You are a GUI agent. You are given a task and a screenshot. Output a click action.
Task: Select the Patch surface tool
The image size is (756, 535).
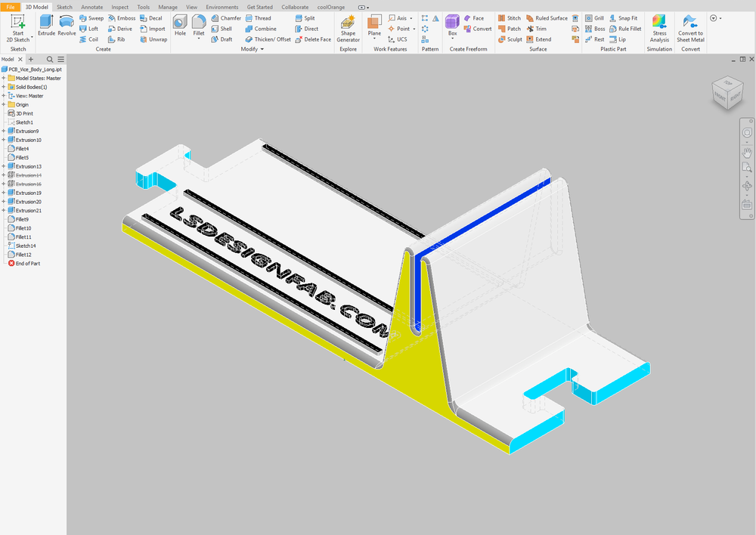(510, 29)
